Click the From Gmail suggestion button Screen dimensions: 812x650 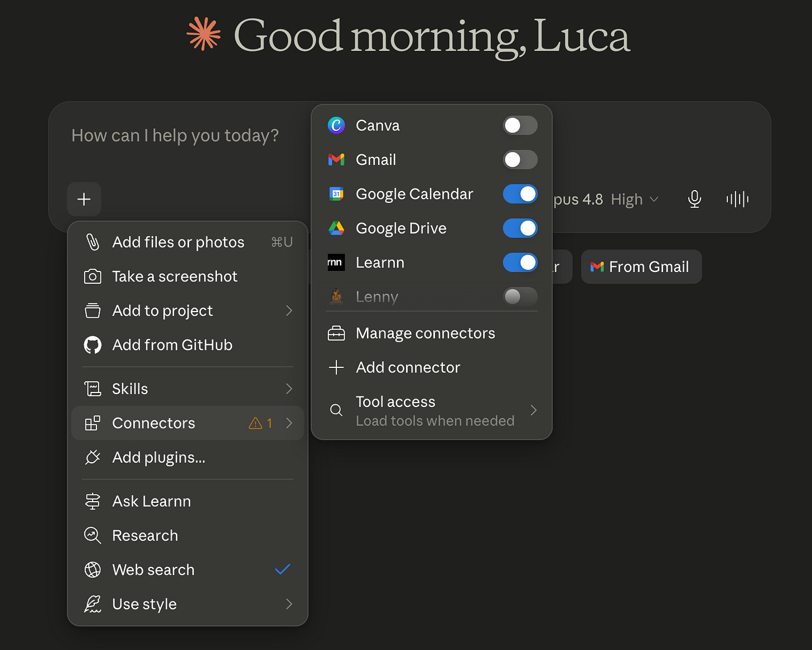click(x=641, y=266)
